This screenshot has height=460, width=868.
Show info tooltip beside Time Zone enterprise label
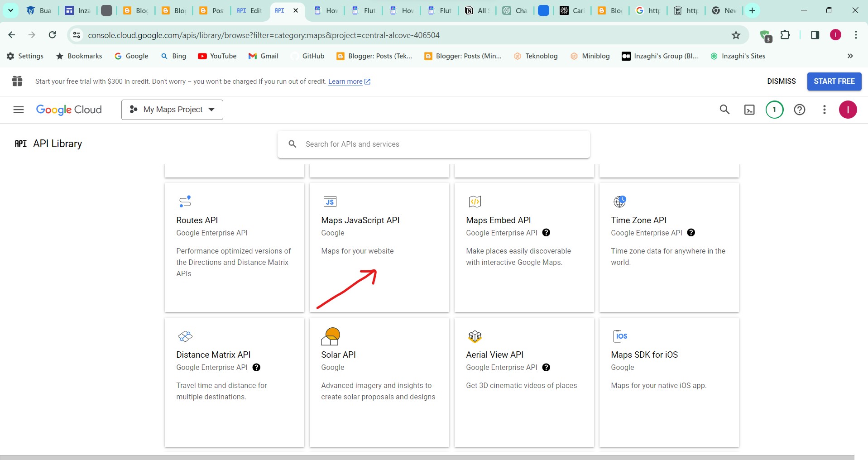click(691, 233)
